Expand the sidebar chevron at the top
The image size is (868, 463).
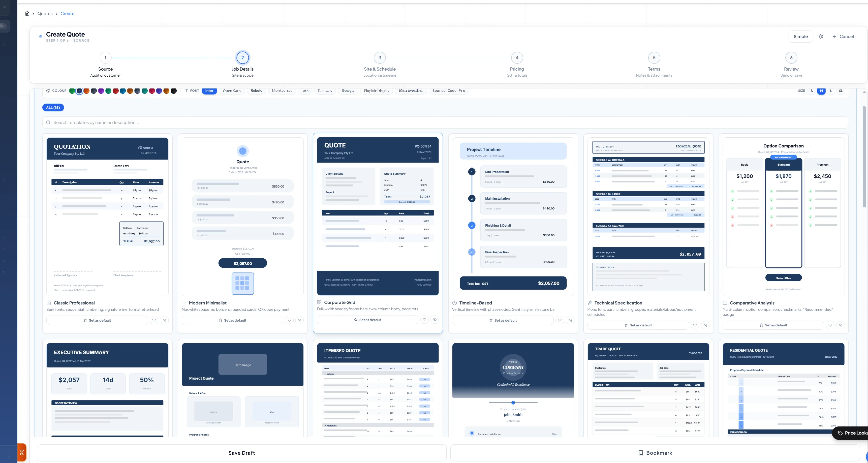click(4, 7)
